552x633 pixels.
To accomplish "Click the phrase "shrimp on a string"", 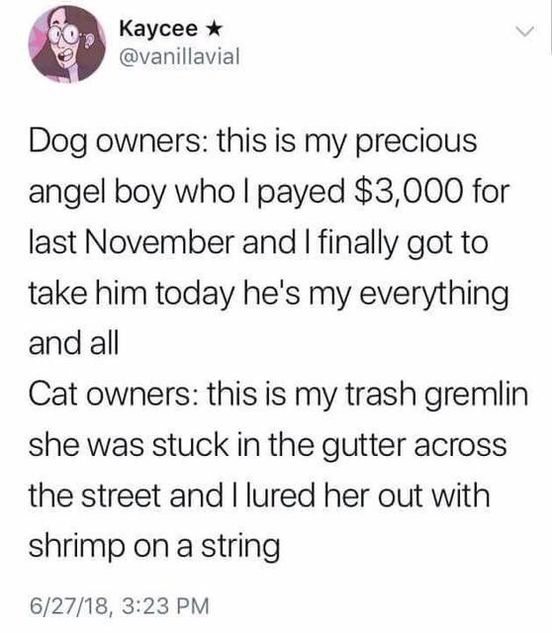I will [x=154, y=547].
